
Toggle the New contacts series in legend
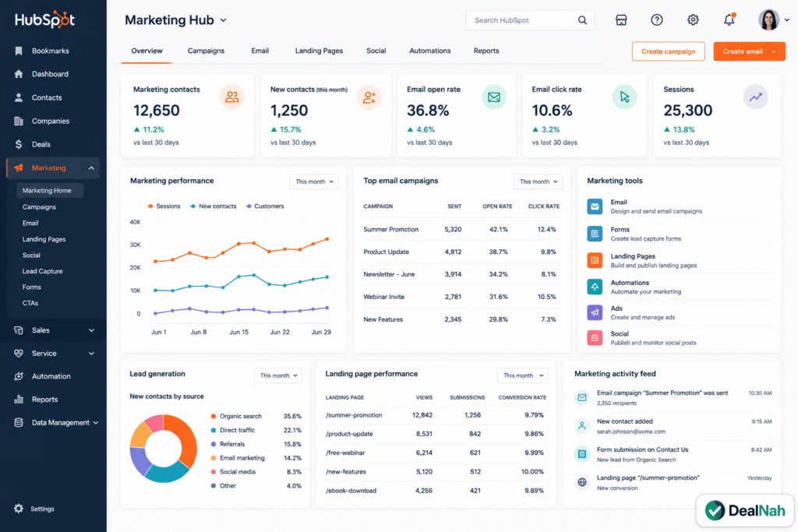[x=213, y=206]
